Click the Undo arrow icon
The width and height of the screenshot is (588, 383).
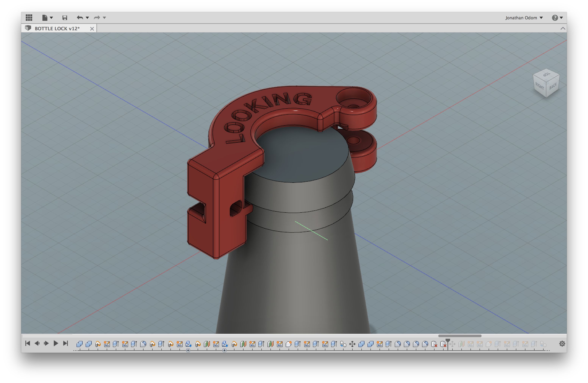point(80,18)
